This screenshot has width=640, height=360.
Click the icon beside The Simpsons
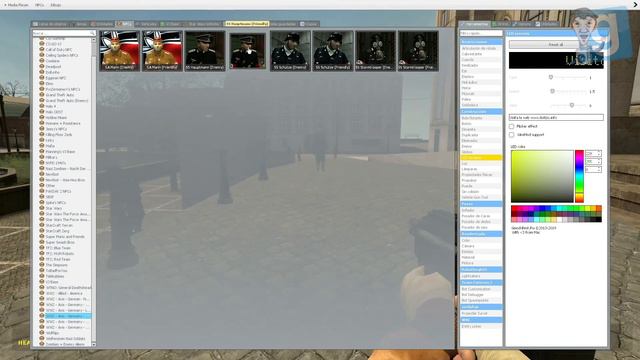click(x=42, y=265)
